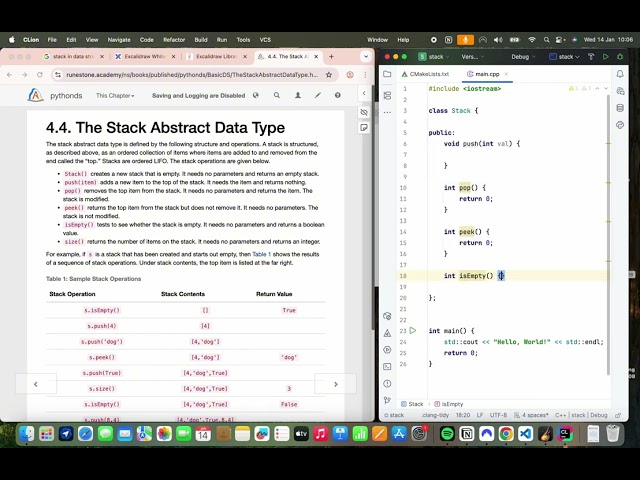Open the Debug build profile dropdown
Screen dimensions: 640x480
(x=523, y=57)
